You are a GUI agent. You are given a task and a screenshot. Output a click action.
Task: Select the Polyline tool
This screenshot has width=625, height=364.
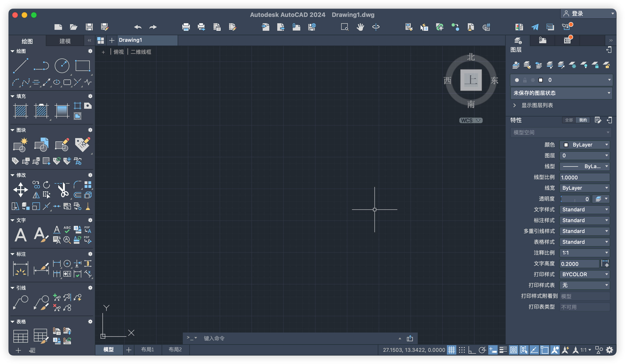pyautogui.click(x=41, y=66)
